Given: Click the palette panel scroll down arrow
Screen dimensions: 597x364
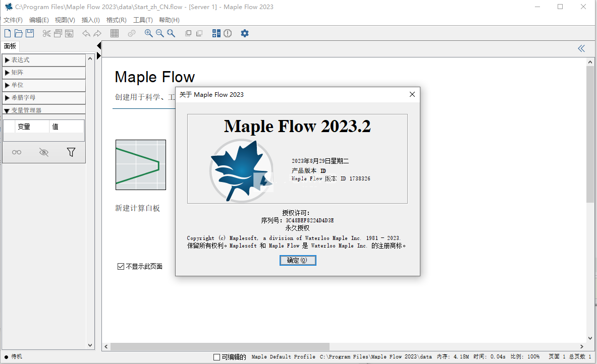Looking at the screenshot, I should pyautogui.click(x=90, y=345).
